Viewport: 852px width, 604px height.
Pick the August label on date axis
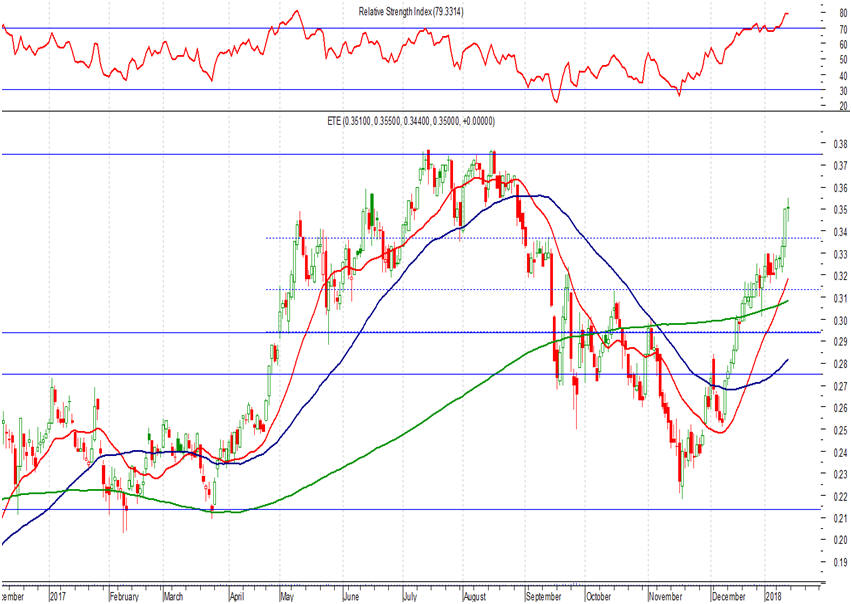[x=474, y=596]
